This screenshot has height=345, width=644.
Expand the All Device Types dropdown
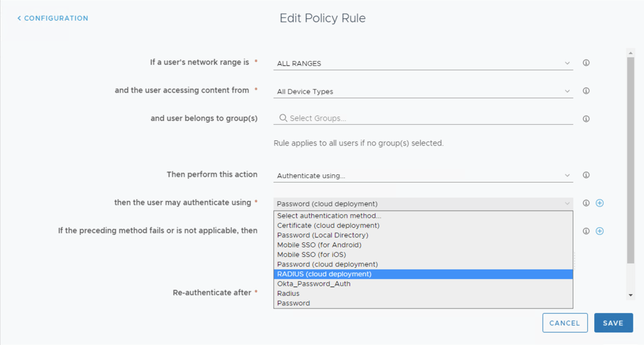click(423, 91)
